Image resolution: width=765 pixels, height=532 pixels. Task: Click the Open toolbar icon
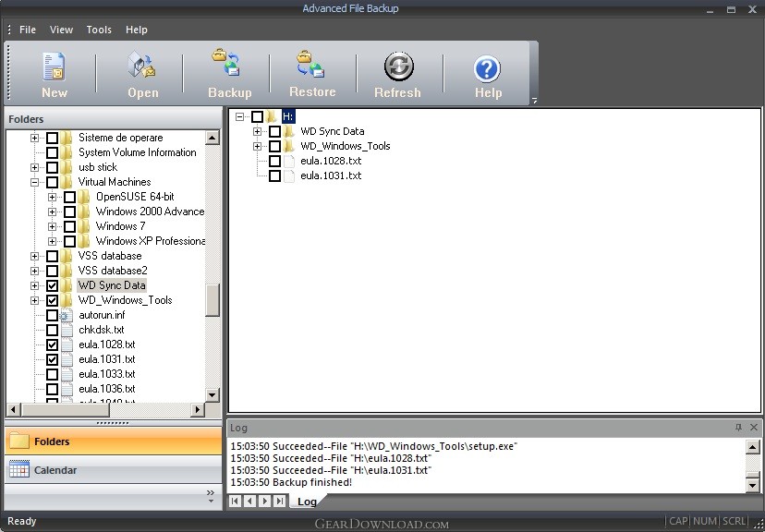click(142, 66)
